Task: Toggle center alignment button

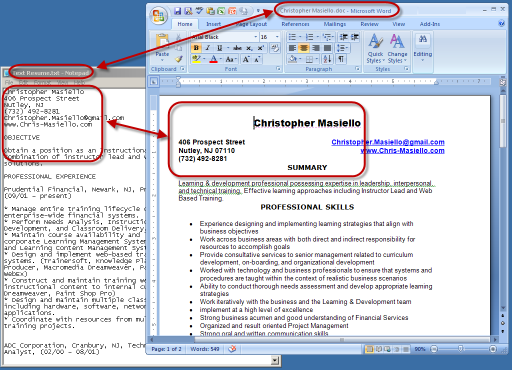Action: pos(304,48)
